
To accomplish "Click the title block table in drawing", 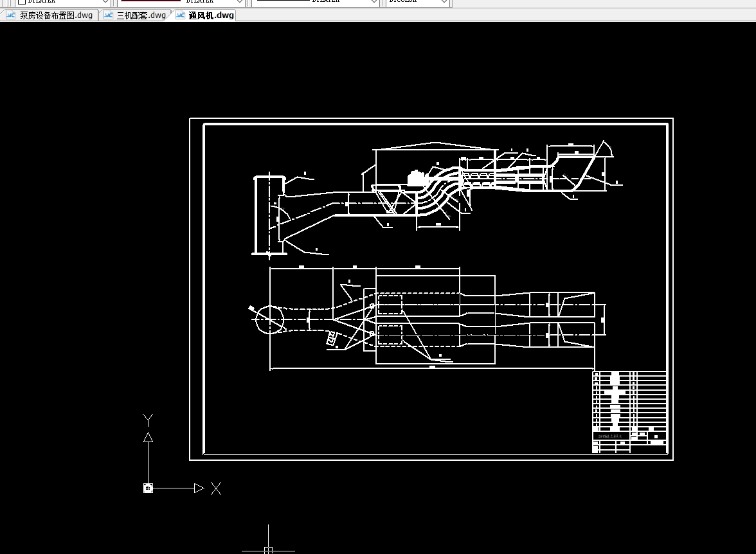I will pos(630,412).
